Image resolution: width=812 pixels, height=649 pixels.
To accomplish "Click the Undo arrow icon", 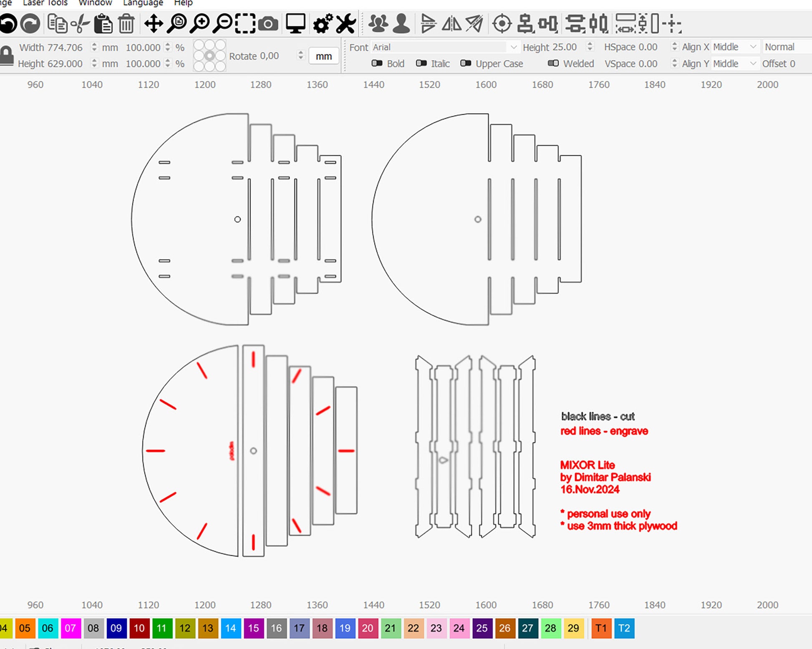I will (x=8, y=24).
